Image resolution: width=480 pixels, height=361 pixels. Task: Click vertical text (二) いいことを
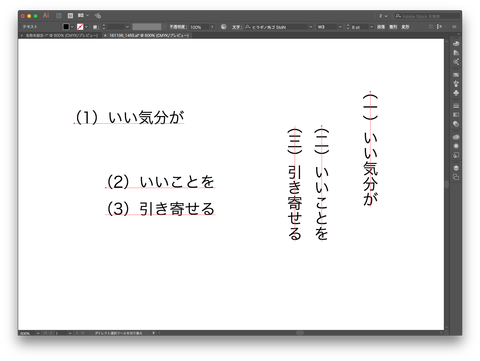[322, 184]
